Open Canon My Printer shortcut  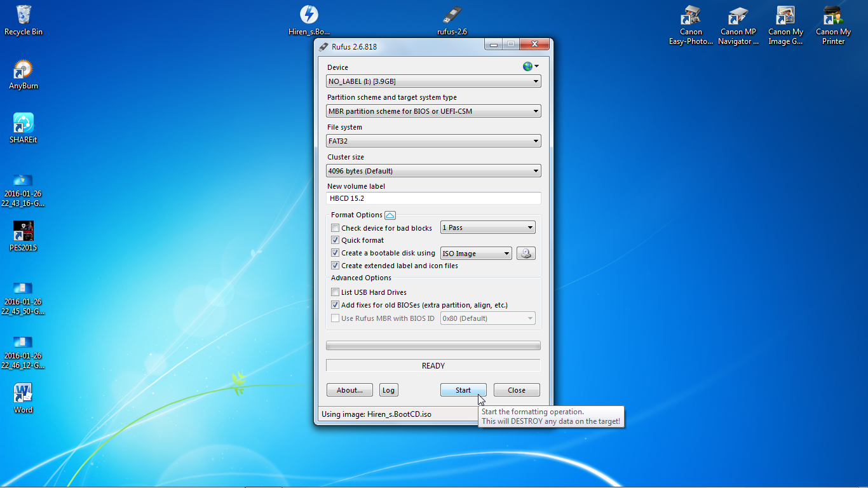833,25
